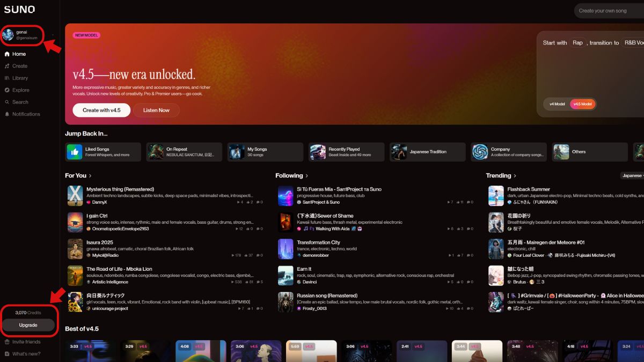Play Russian song (Remastered) cover art
The height and width of the screenshot is (362, 644).
click(286, 302)
